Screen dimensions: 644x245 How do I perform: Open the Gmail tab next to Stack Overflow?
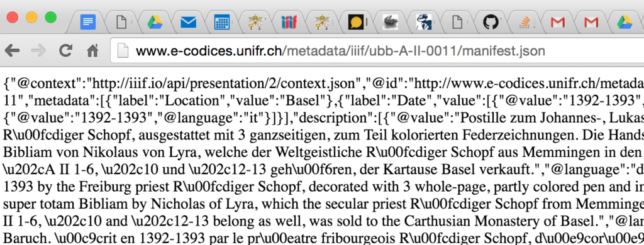[x=557, y=22]
